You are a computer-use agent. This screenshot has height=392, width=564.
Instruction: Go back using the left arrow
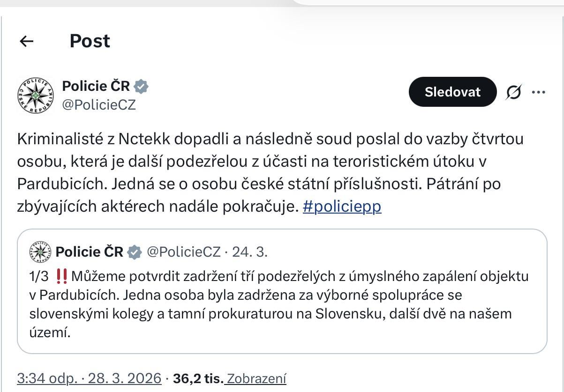27,41
